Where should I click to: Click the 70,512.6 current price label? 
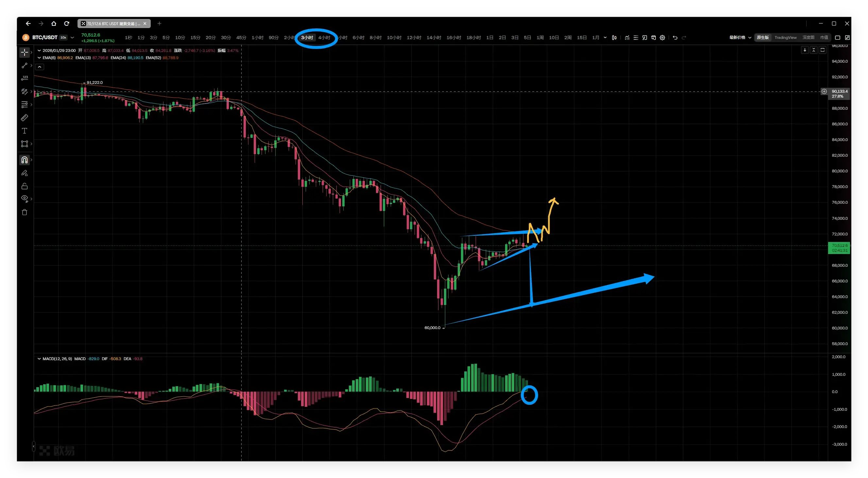(x=839, y=246)
